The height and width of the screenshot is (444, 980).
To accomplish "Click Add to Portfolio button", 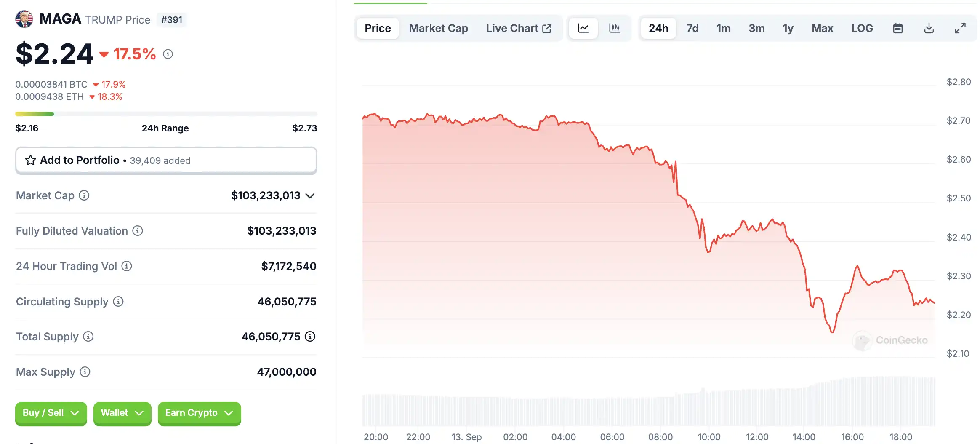I will [x=166, y=160].
